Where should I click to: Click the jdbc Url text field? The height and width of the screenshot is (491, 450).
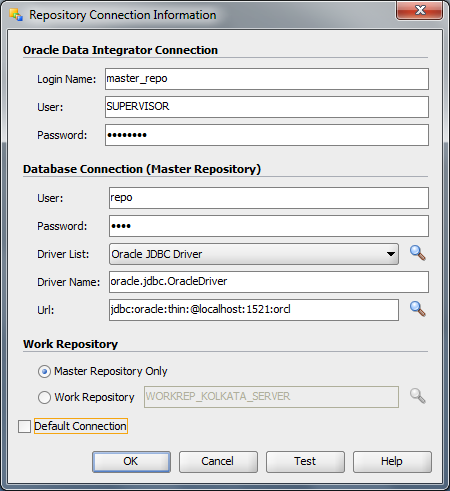pyautogui.click(x=254, y=310)
